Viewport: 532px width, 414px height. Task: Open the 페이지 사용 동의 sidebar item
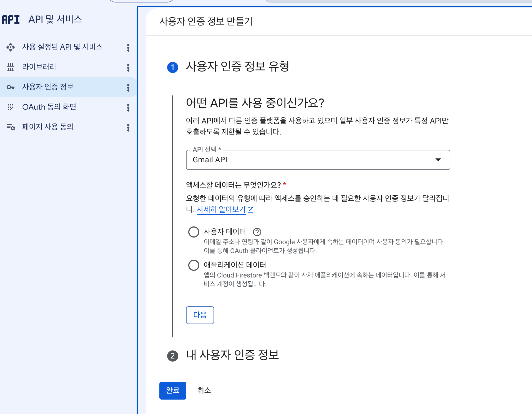(x=48, y=127)
